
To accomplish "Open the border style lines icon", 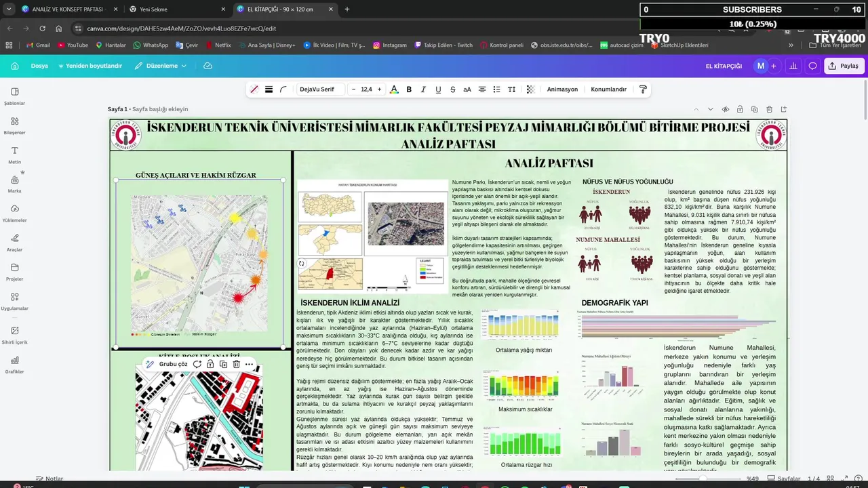I will coord(269,89).
